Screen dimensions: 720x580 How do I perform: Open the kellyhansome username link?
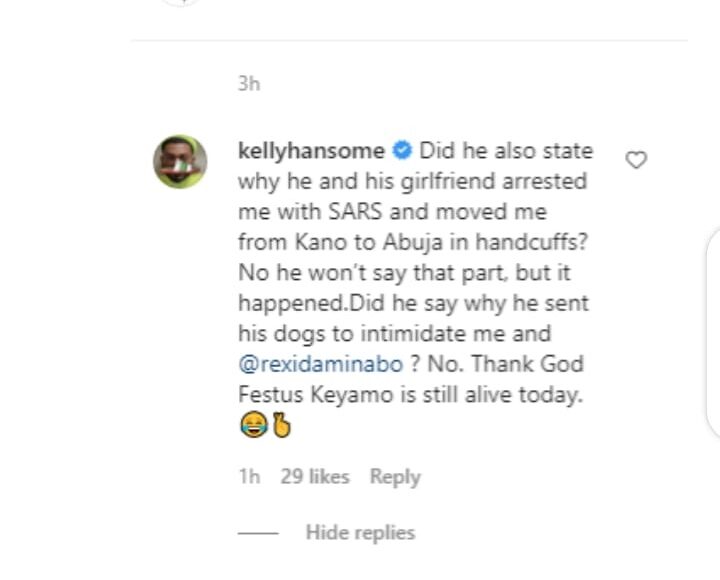(x=311, y=151)
